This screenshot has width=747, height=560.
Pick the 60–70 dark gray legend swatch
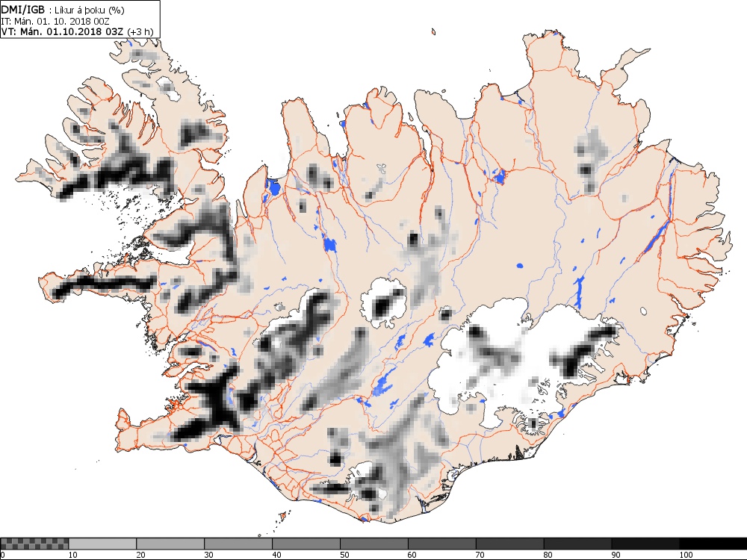(x=442, y=544)
